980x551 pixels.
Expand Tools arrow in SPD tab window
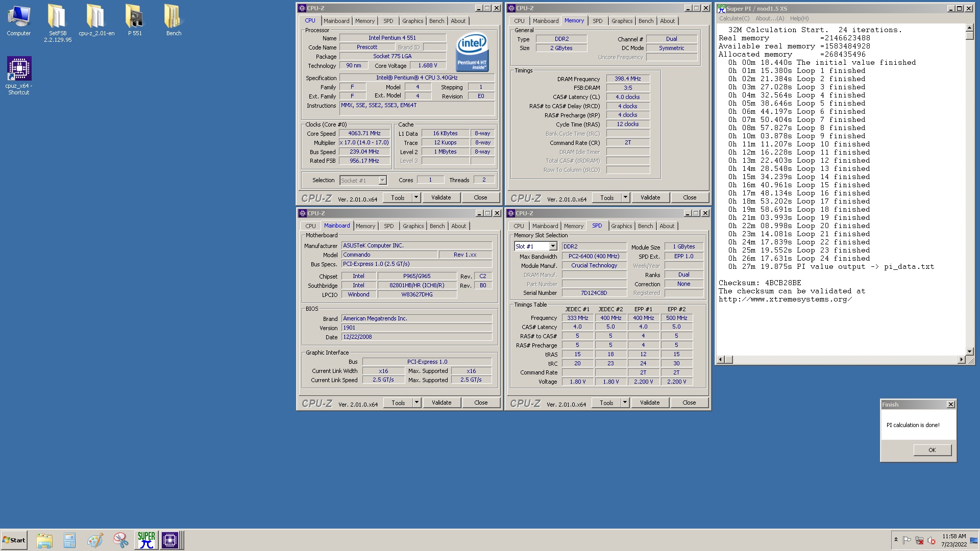(625, 403)
